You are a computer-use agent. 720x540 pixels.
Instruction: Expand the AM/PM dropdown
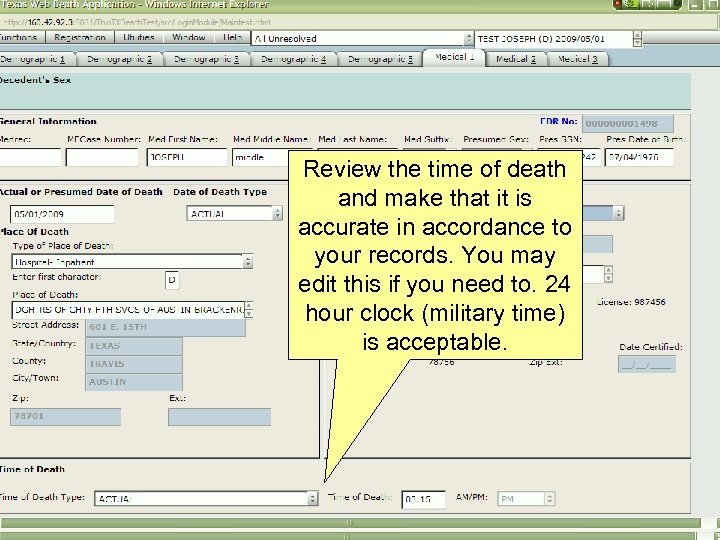tap(549, 499)
